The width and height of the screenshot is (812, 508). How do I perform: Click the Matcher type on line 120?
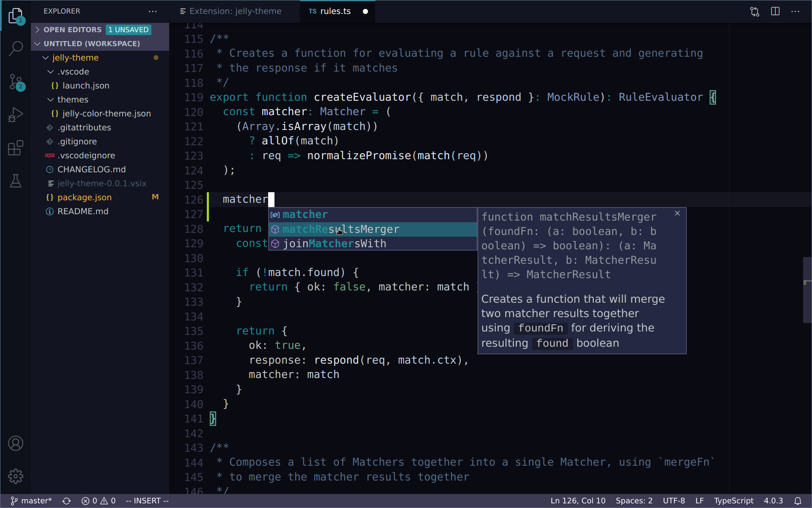pos(343,112)
